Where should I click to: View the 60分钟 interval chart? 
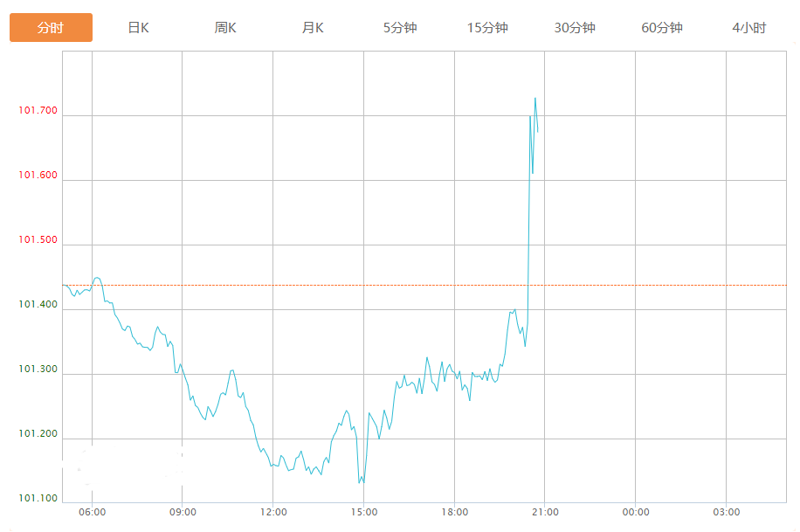[662, 28]
